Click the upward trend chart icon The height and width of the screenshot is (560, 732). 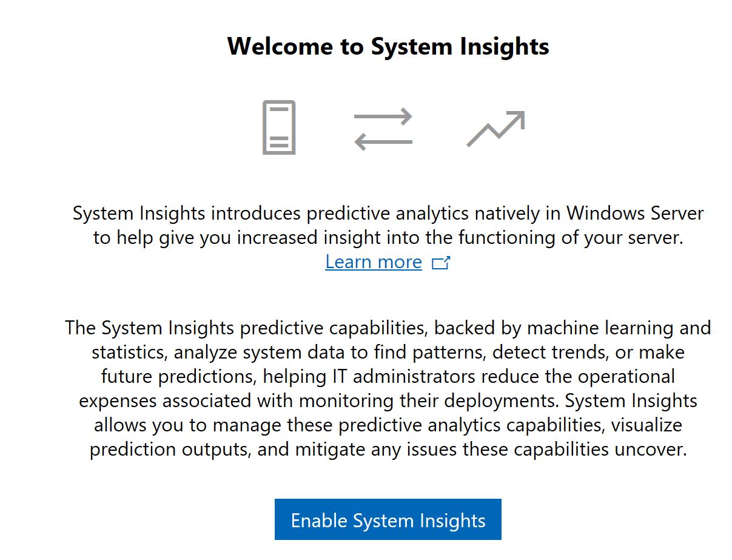point(495,129)
